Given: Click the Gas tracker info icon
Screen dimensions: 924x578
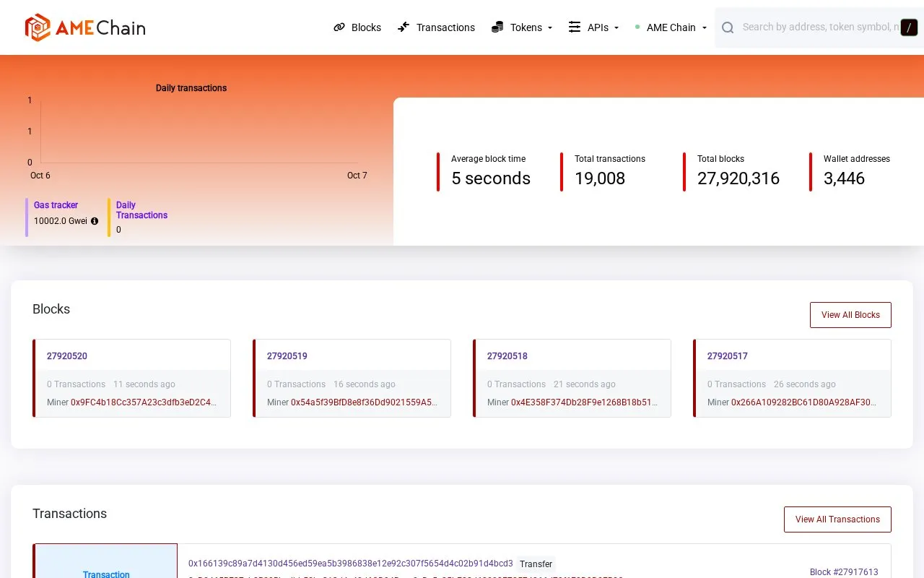Looking at the screenshot, I should 95,221.
